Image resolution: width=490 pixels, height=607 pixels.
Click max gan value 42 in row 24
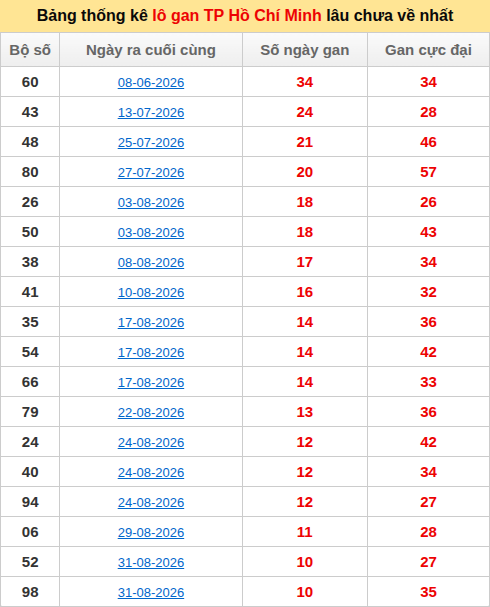pos(428,442)
